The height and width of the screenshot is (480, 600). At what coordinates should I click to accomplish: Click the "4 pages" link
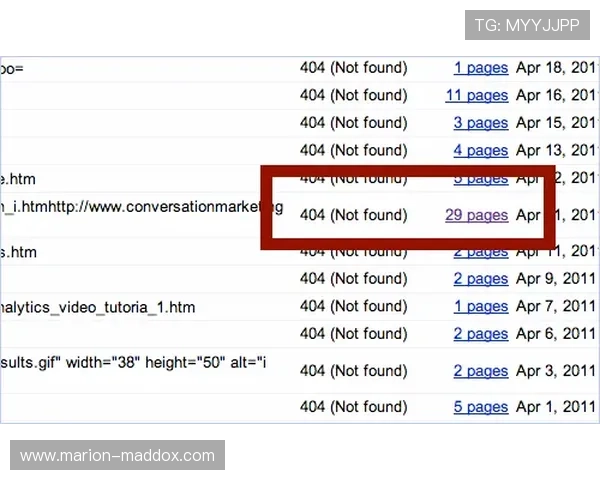pos(480,150)
